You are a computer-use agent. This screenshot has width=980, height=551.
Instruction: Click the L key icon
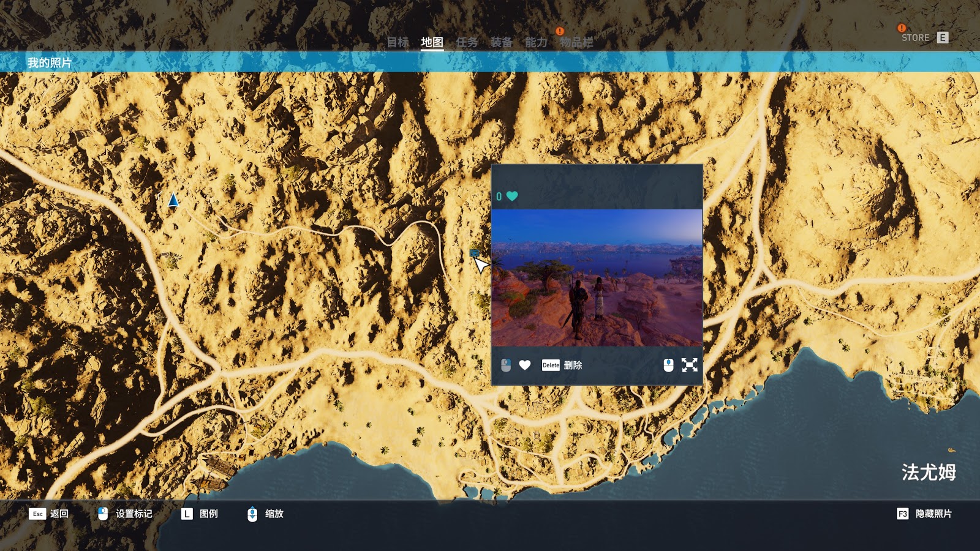(x=187, y=514)
